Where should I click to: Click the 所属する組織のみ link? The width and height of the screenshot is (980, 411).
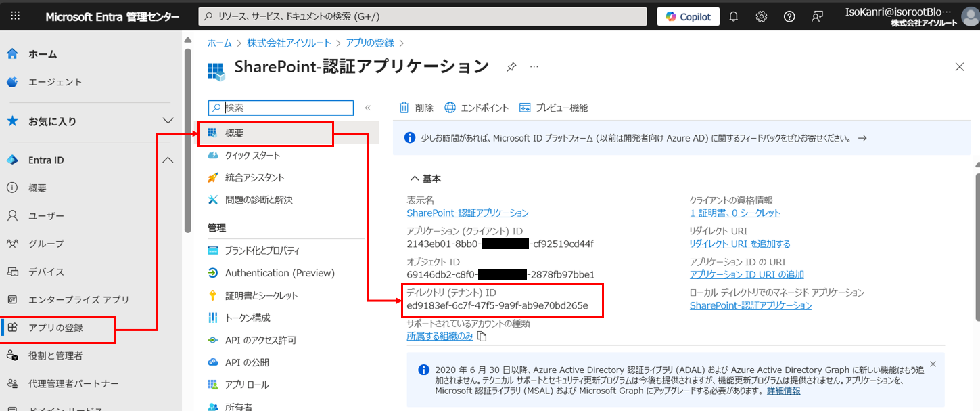[440, 336]
